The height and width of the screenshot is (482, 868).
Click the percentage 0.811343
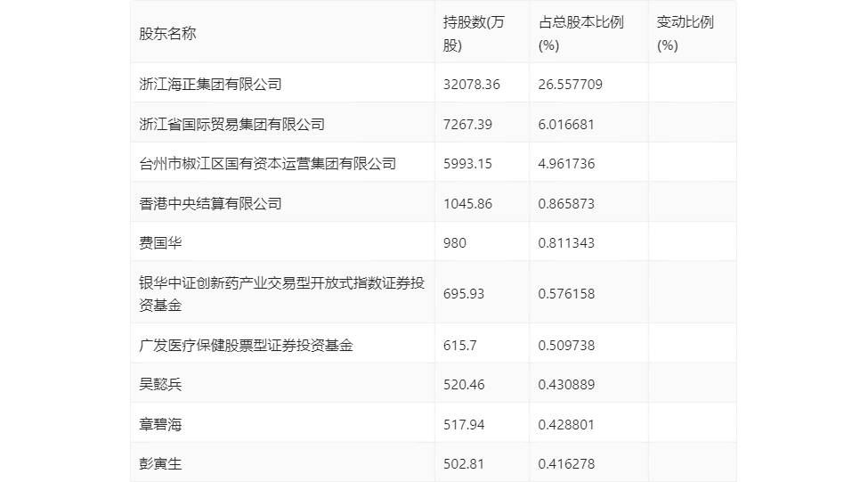[x=566, y=242]
